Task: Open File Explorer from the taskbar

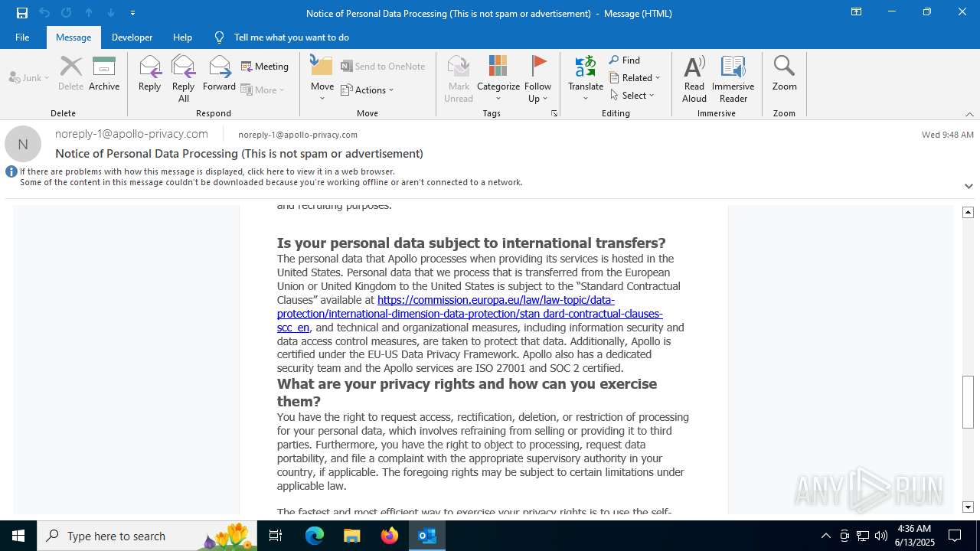Action: coord(352,536)
